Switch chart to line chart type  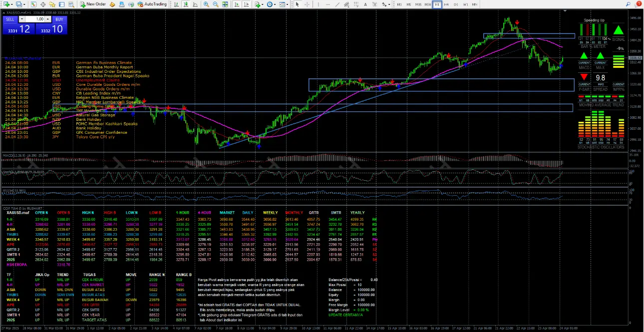point(195,4)
